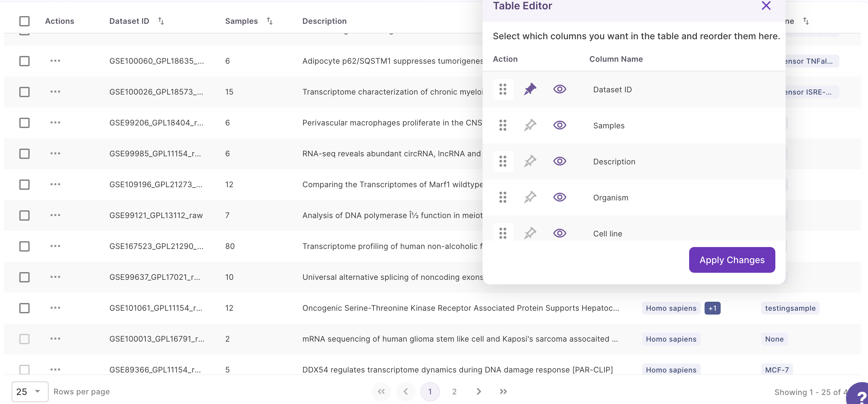Click drag handle for Description column
868x404 pixels.
coord(503,161)
